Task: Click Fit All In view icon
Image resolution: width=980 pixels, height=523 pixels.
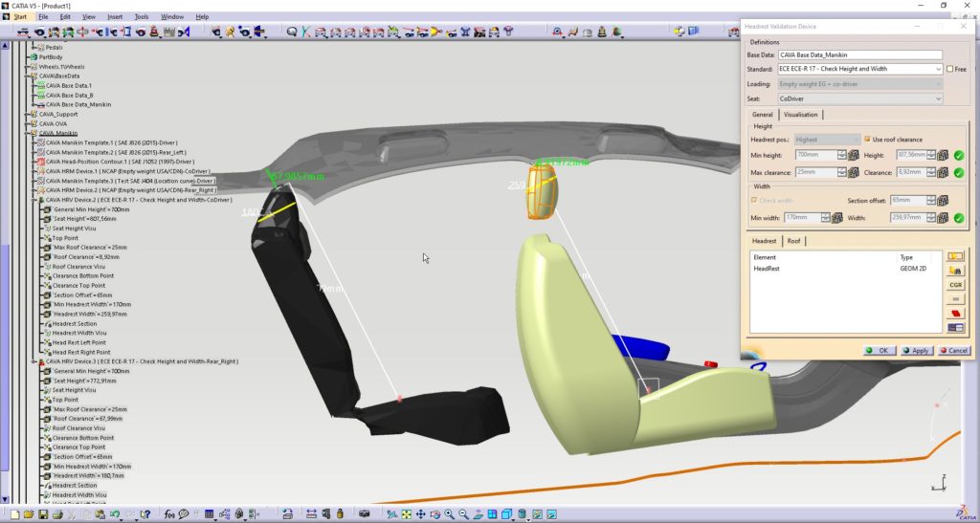Action: [x=406, y=514]
